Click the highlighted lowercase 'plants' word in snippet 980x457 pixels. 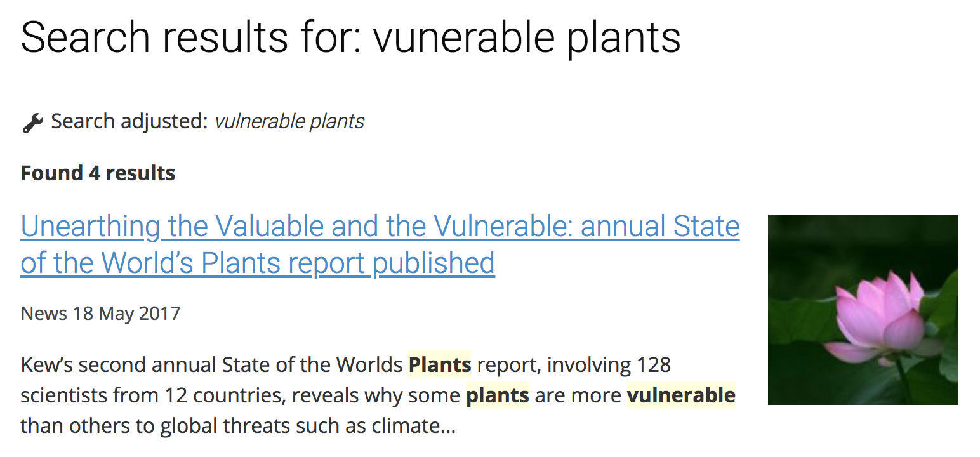pyautogui.click(x=498, y=395)
